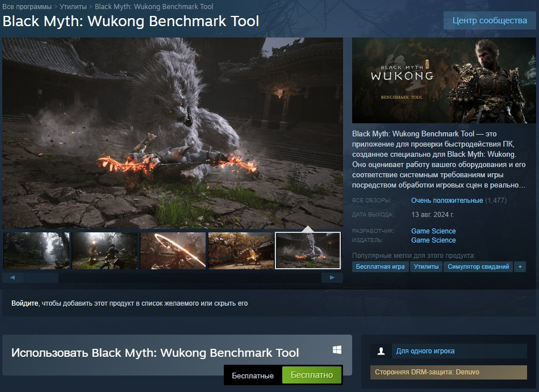Click the plus button to add tags
The image size is (539, 392).
(520, 266)
